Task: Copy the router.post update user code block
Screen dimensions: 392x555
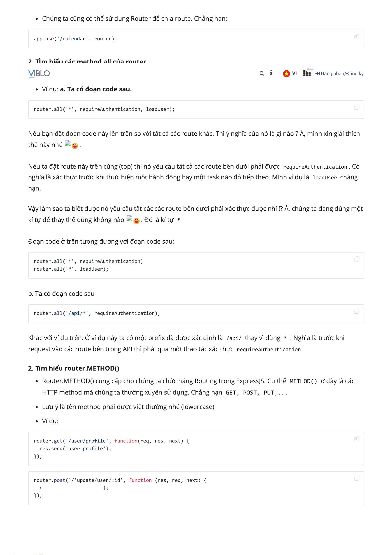Action: click(356, 478)
